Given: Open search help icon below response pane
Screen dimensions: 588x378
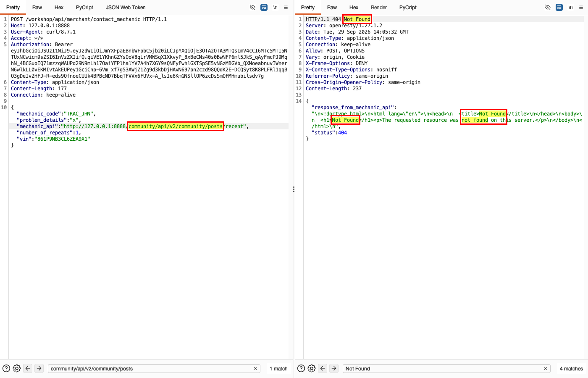Looking at the screenshot, I should 301,368.
